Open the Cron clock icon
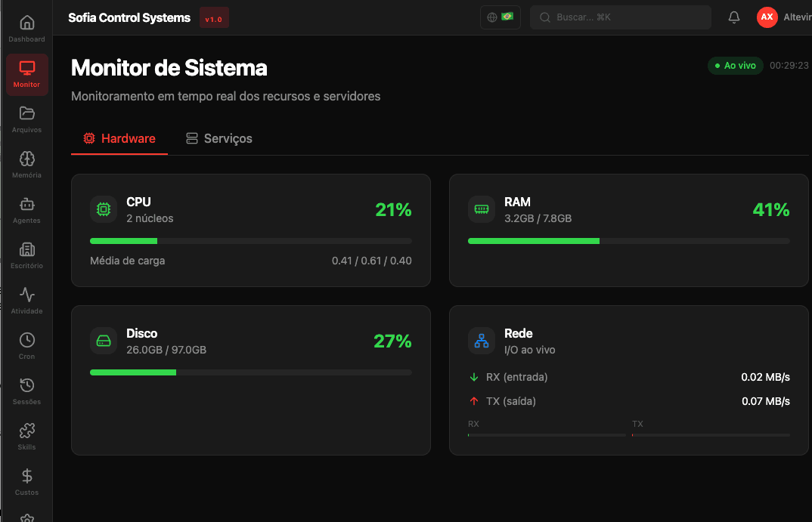The height and width of the screenshot is (522, 812). coord(27,340)
